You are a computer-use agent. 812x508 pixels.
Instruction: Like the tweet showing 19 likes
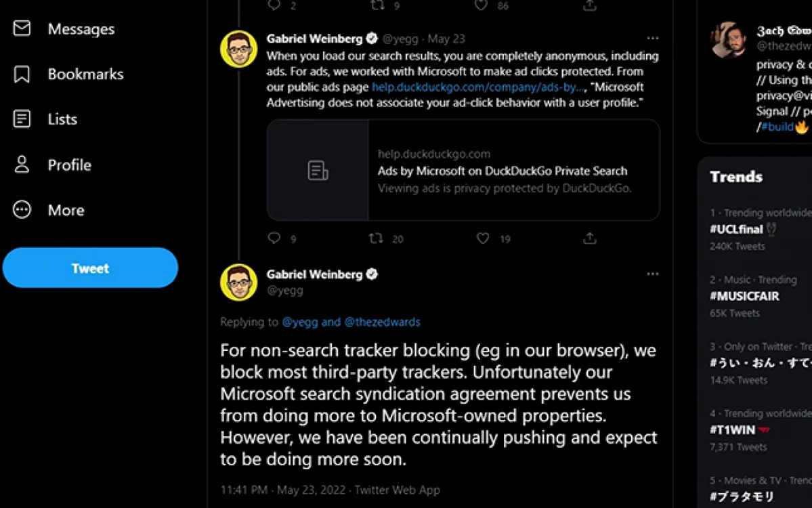[483, 238]
